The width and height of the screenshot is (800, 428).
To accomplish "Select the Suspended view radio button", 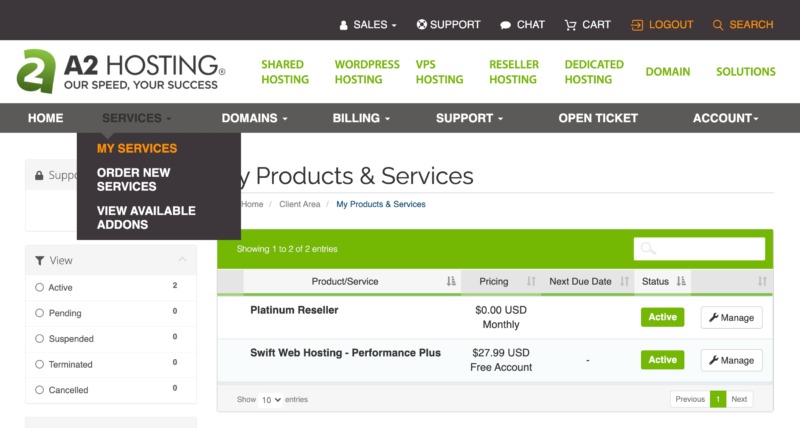I will 40,339.
